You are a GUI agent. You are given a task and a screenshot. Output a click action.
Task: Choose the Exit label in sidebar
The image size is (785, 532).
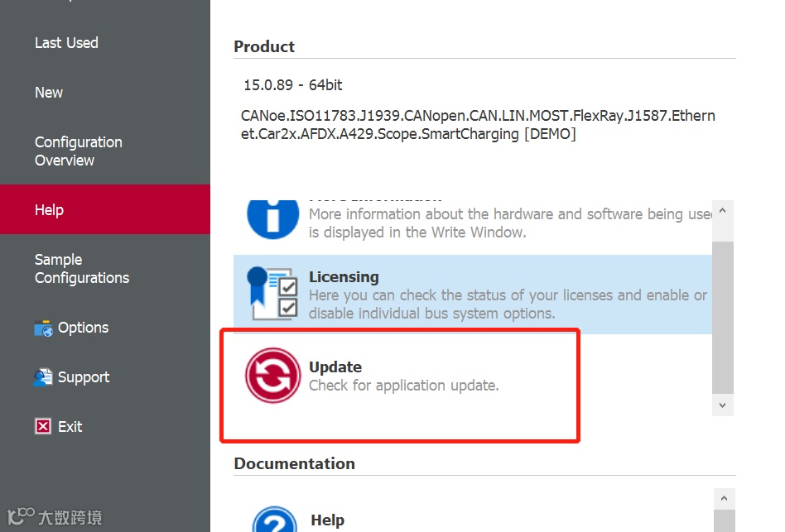pyautogui.click(x=70, y=426)
